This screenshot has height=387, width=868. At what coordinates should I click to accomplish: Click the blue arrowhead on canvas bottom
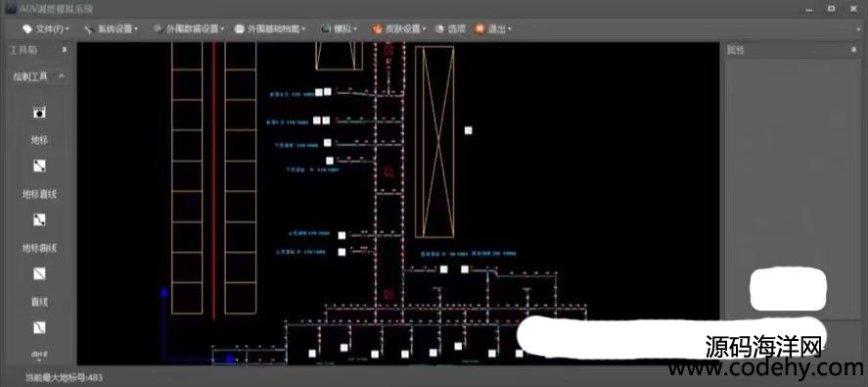231,359
